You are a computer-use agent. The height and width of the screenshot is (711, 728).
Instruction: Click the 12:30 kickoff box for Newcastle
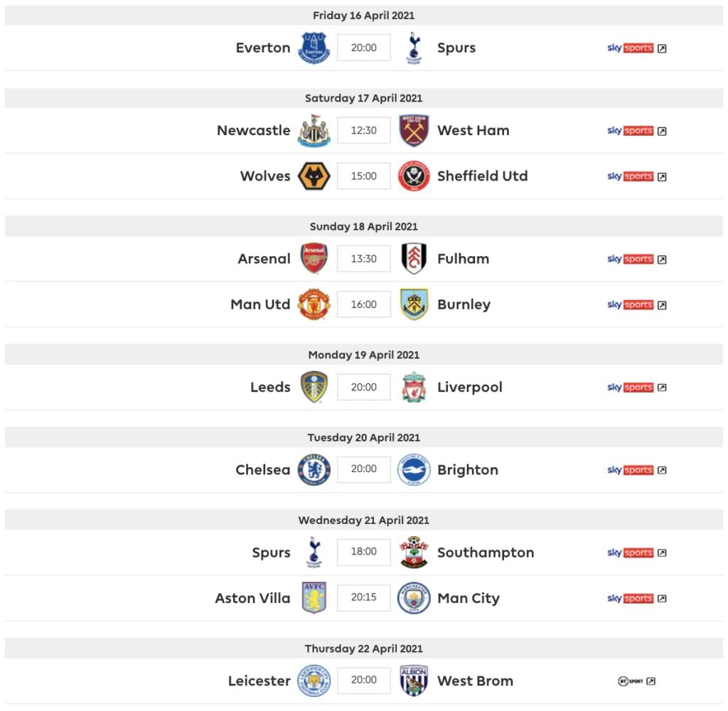364,131
